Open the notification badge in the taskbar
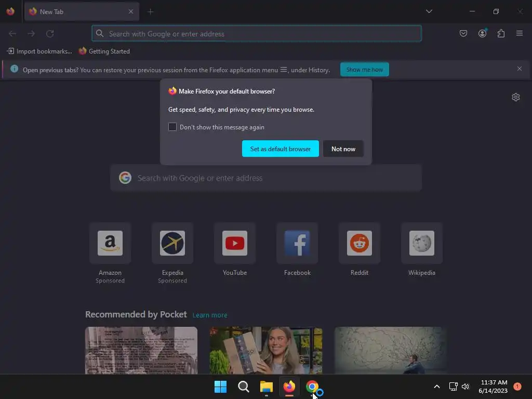The height and width of the screenshot is (399, 532). pos(517,386)
